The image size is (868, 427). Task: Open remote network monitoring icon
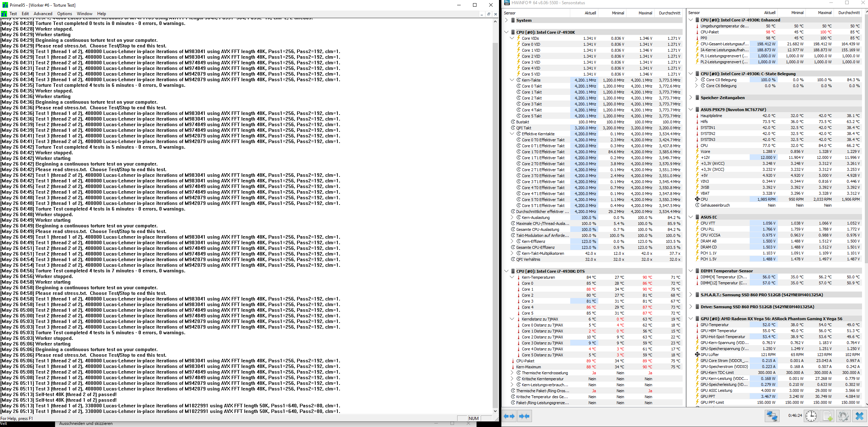tap(772, 416)
